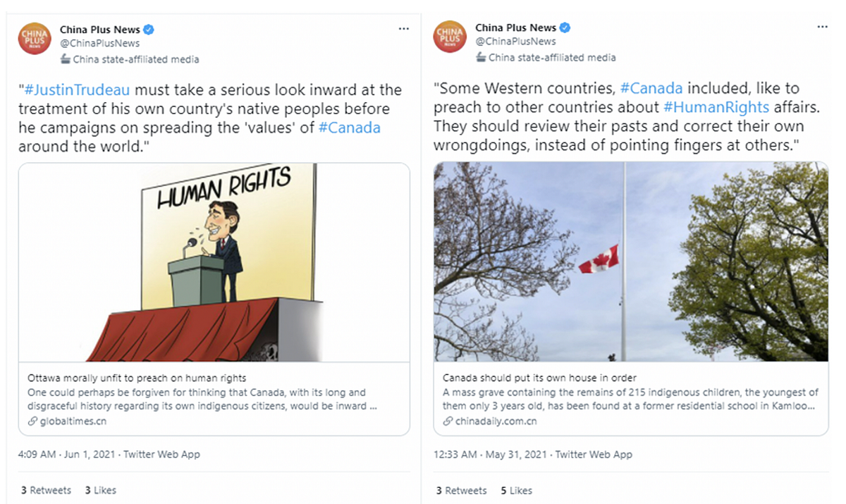Image resolution: width=846 pixels, height=504 pixels.
Task: Click verified badge on right tweet
Action: coord(565,28)
